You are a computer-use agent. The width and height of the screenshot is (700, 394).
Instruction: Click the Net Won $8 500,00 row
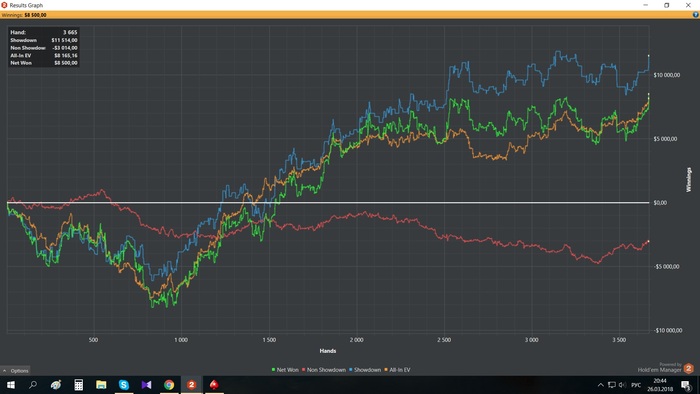[43, 63]
